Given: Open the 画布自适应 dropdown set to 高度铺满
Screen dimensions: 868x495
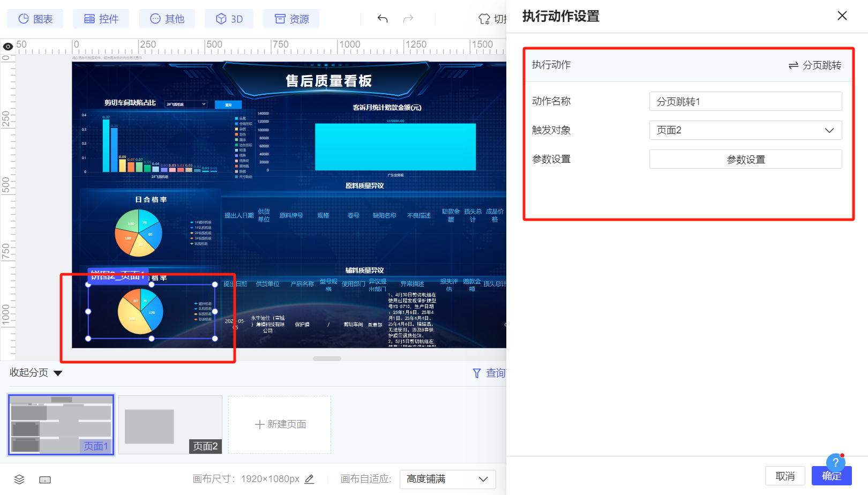Looking at the screenshot, I should coord(447,479).
